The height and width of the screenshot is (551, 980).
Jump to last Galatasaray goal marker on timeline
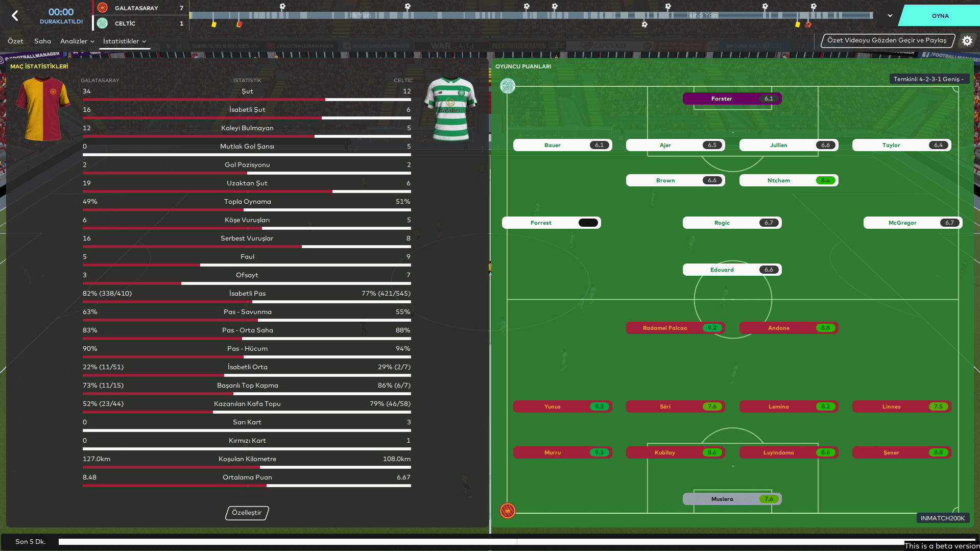coord(814,7)
